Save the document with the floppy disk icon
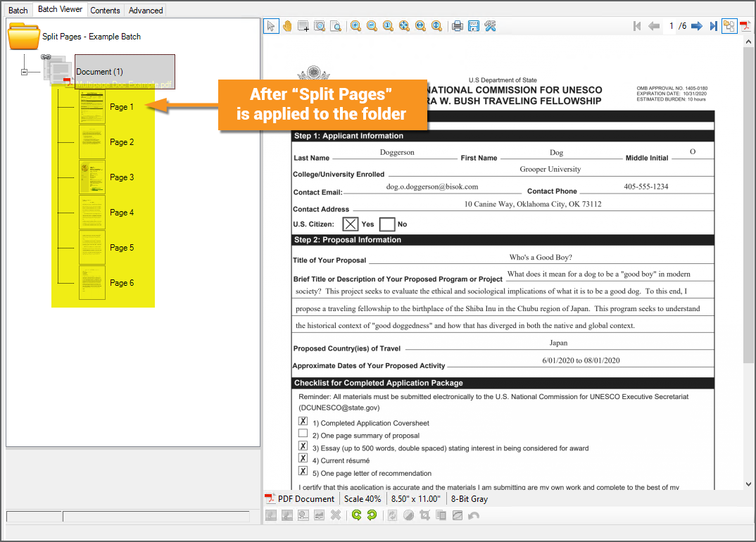This screenshot has width=756, height=542. (474, 26)
